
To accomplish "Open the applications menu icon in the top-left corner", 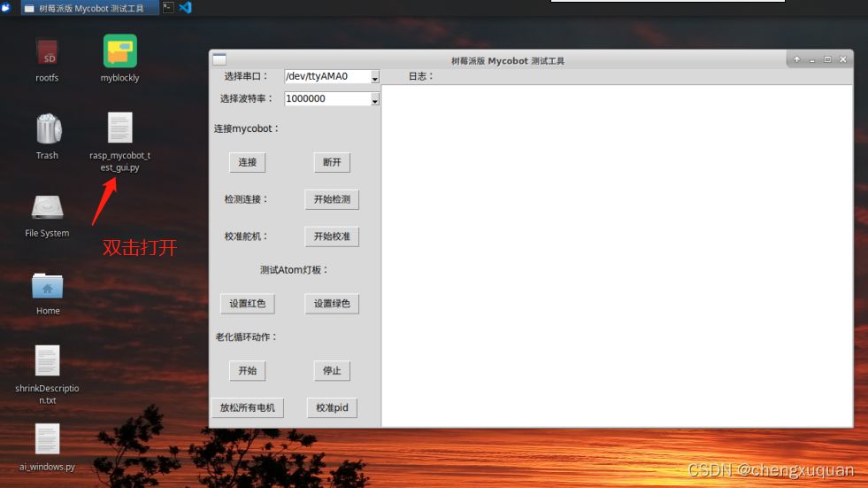I will pyautogui.click(x=6, y=7).
